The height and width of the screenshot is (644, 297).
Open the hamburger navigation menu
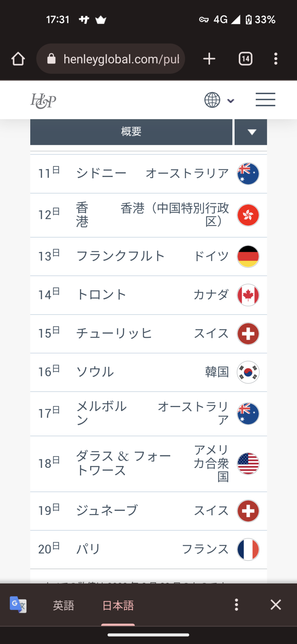pos(265,99)
